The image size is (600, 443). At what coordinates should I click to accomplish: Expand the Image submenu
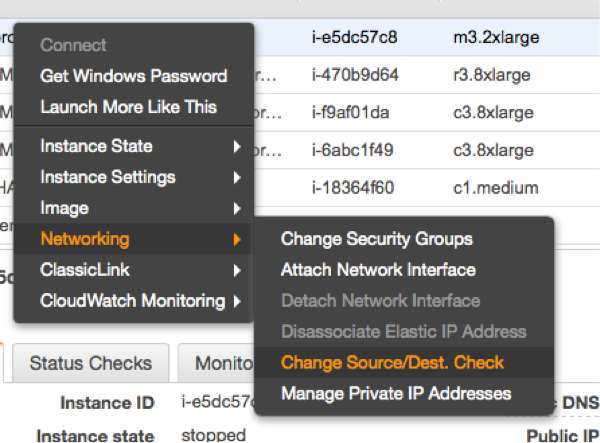[64, 208]
